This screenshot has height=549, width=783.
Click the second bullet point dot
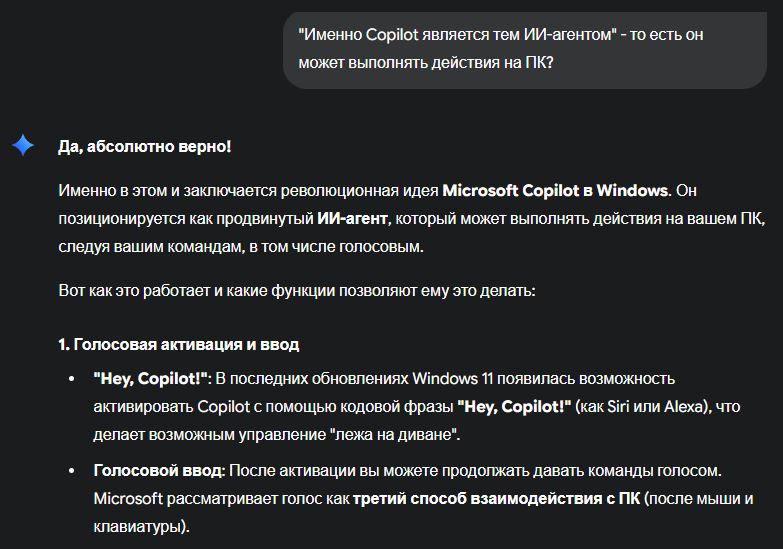(71, 470)
